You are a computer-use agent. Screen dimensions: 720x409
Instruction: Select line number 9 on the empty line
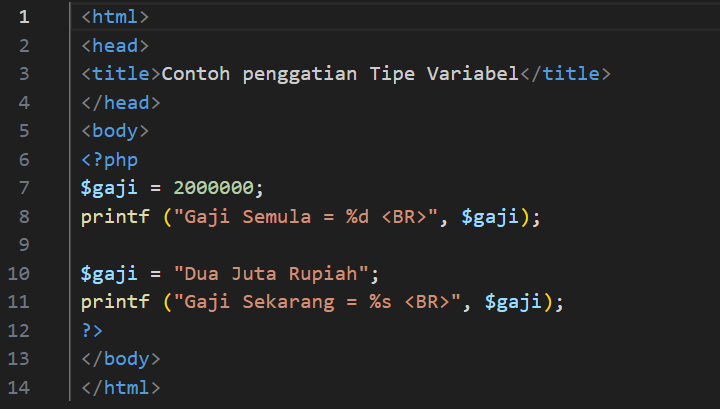pos(24,245)
